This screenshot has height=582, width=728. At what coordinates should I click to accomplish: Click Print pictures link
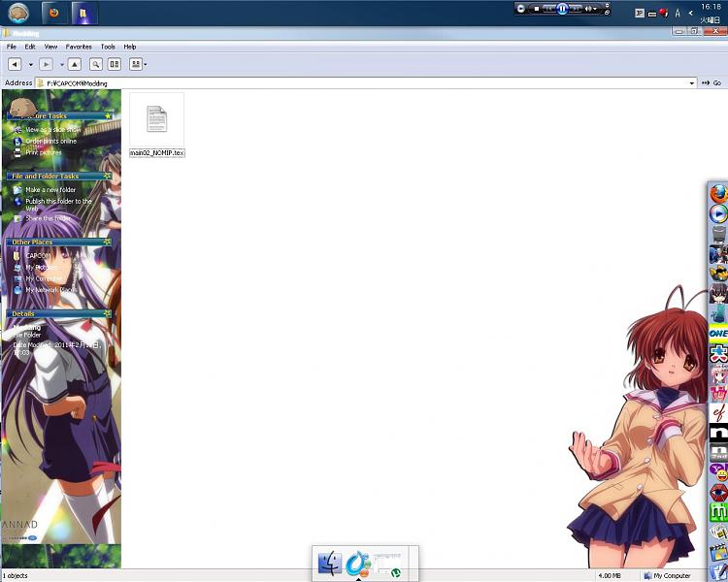coord(44,152)
